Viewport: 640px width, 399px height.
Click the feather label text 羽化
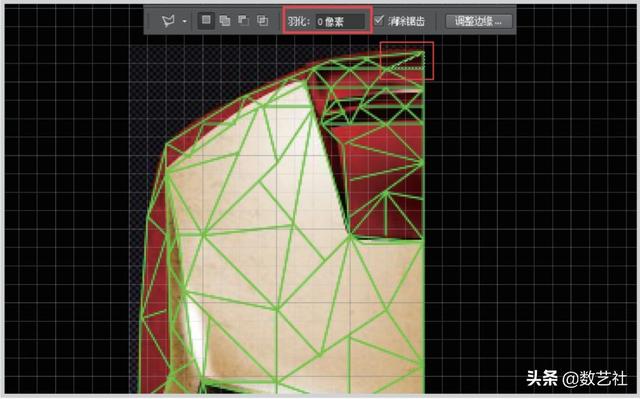tap(298, 21)
